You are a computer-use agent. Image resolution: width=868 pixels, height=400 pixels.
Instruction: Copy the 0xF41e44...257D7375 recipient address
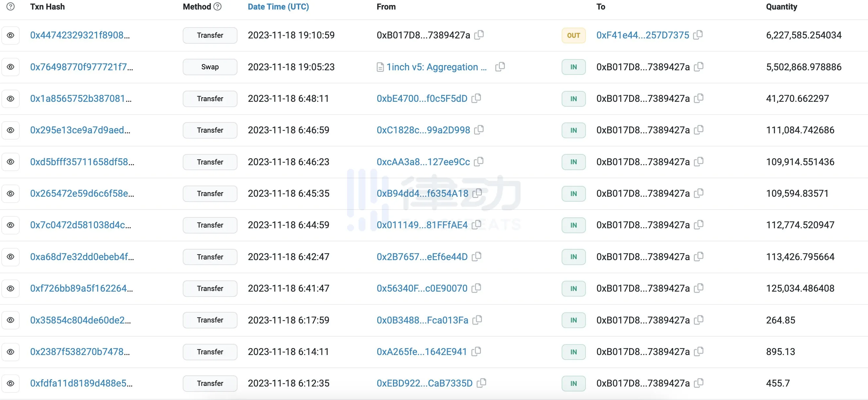698,35
